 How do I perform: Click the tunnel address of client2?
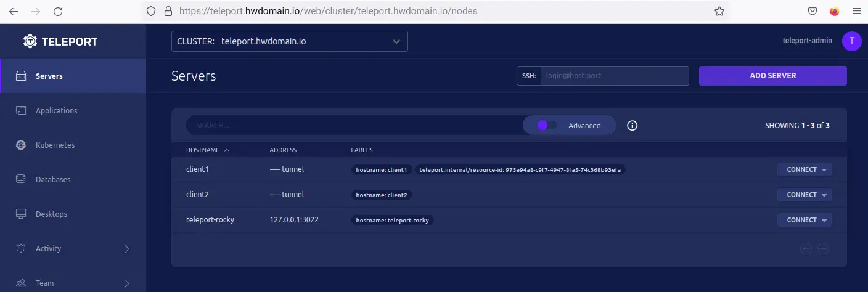[287, 195]
